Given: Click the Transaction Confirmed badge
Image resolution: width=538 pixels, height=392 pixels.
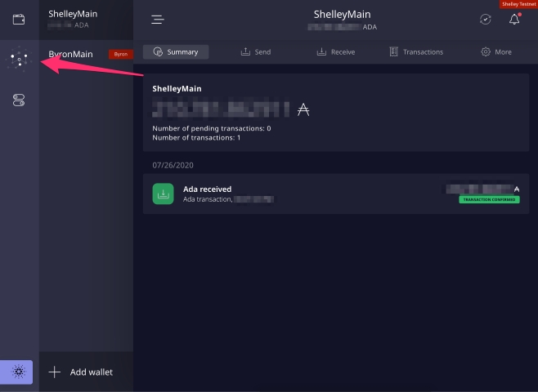Looking at the screenshot, I should (489, 199).
